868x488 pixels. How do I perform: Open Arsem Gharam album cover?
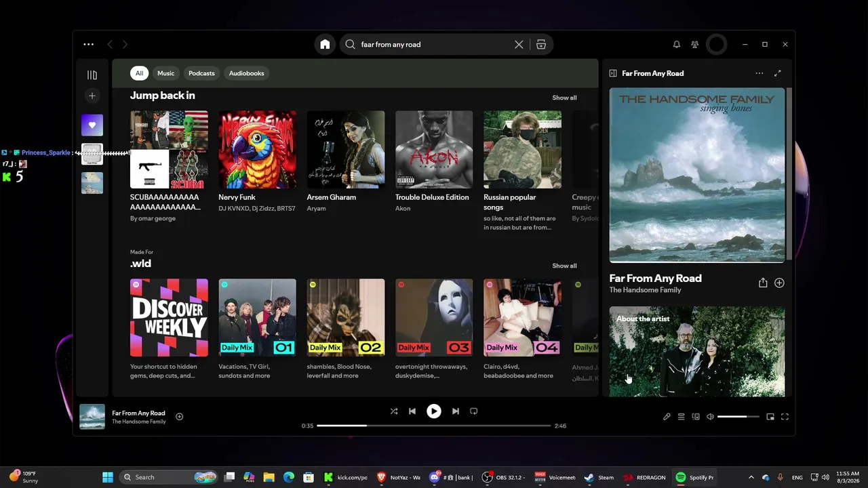point(346,150)
